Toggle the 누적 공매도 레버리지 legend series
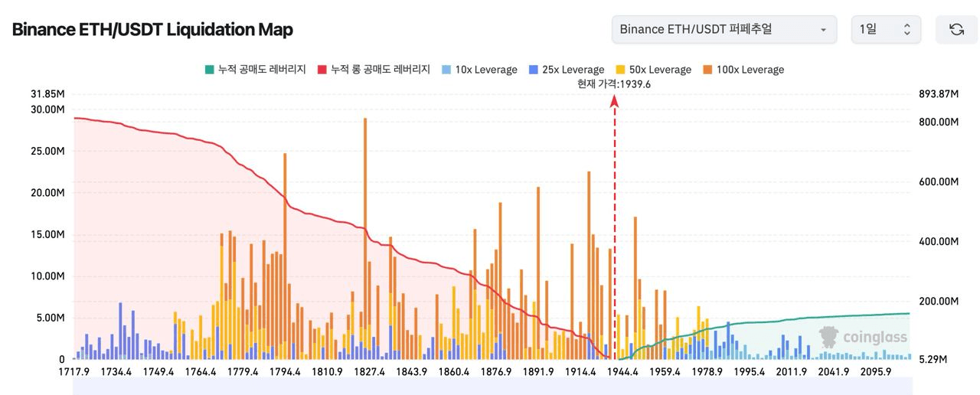 254,70
